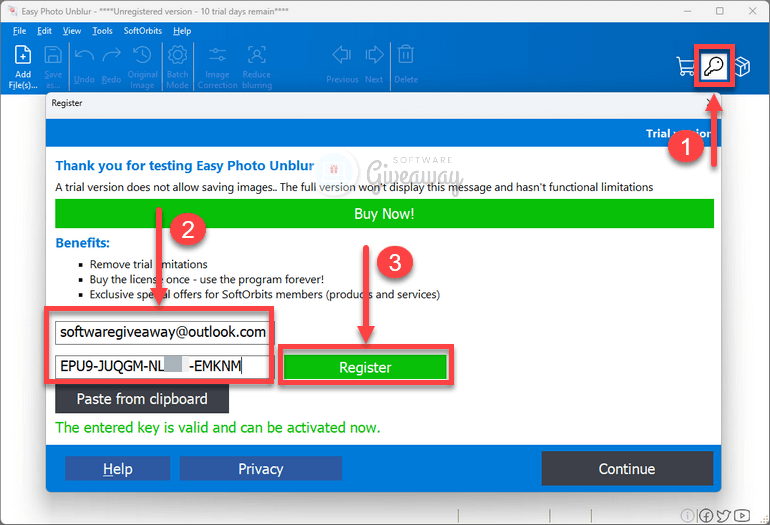Open the SoftOrbits menu
The height and width of the screenshot is (525, 770).
pyautogui.click(x=142, y=30)
